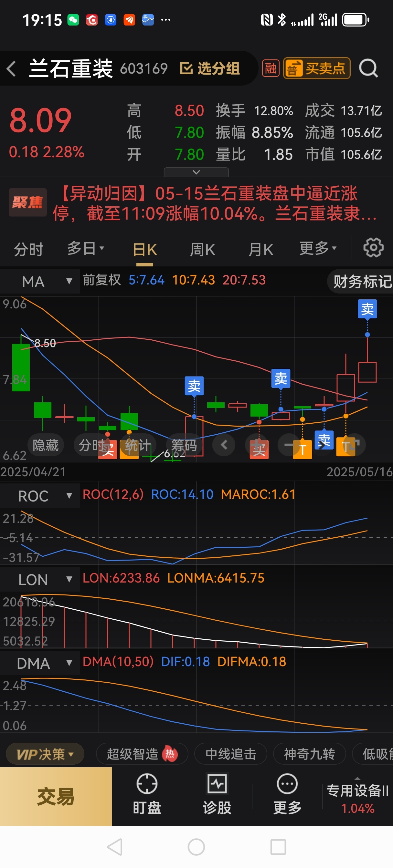Tap the current price 8.09
The height and width of the screenshot is (868, 393).
click(40, 120)
